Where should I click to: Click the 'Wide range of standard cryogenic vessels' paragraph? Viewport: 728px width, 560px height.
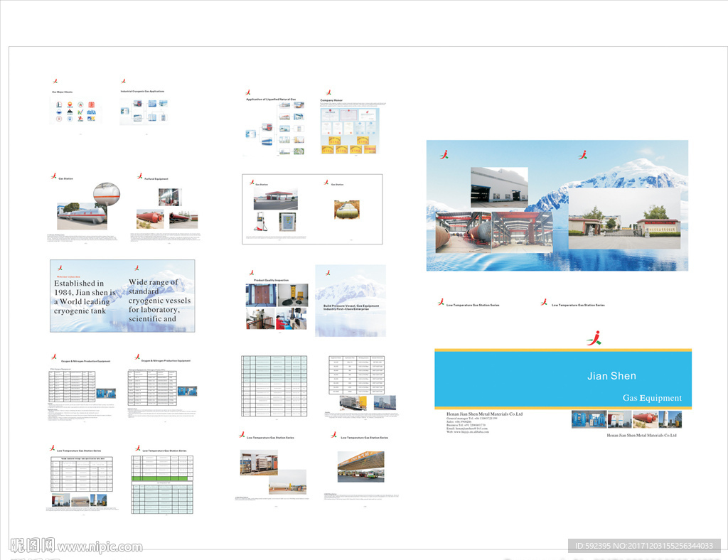159,300
